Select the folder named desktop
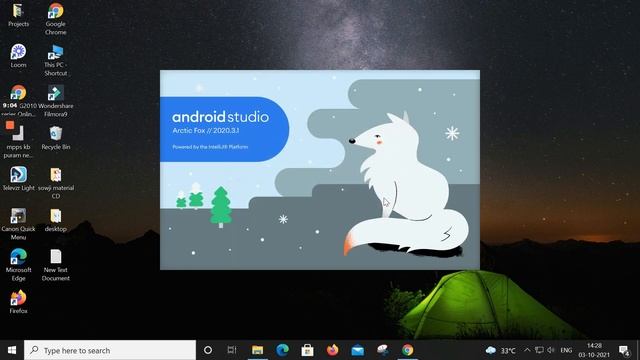This screenshot has height=360, width=640. 56,220
